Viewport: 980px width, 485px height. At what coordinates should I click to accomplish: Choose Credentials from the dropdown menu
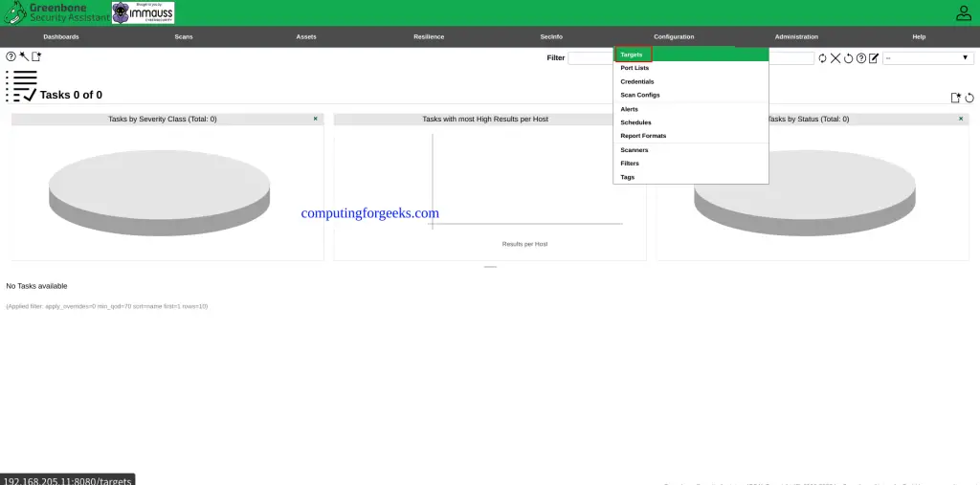(x=691, y=81)
